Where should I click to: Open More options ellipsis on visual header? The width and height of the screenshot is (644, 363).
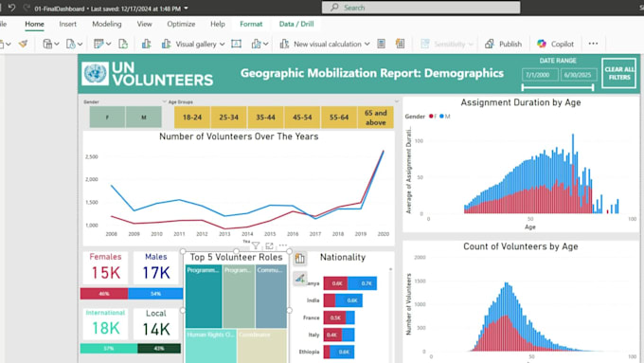(x=283, y=245)
